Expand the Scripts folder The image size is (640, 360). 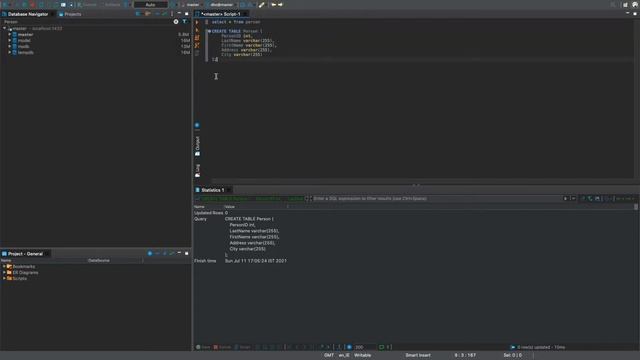coord(4,278)
